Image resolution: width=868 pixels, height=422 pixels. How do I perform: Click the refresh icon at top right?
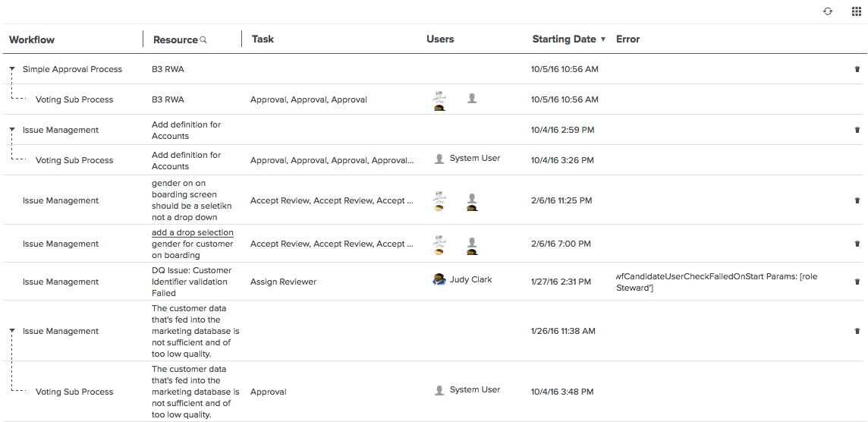[828, 11]
